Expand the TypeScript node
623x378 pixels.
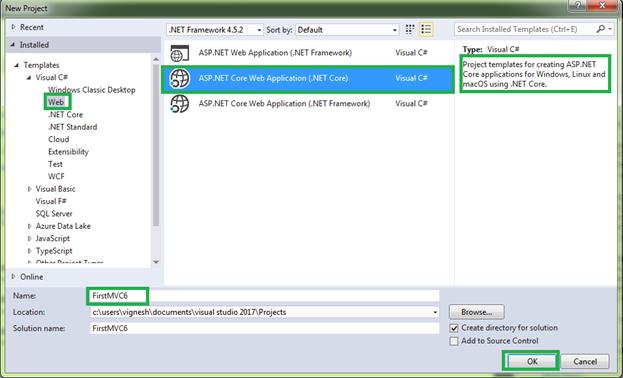point(29,251)
